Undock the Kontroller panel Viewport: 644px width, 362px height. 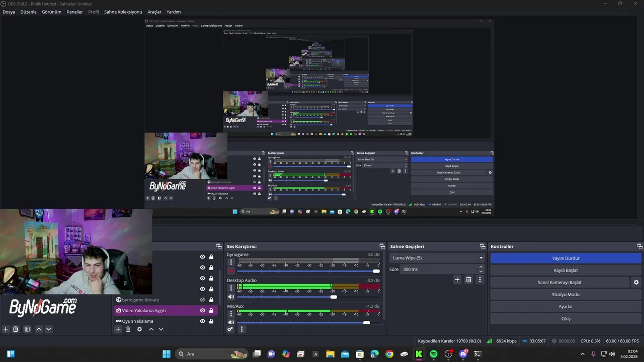pyautogui.click(x=639, y=246)
